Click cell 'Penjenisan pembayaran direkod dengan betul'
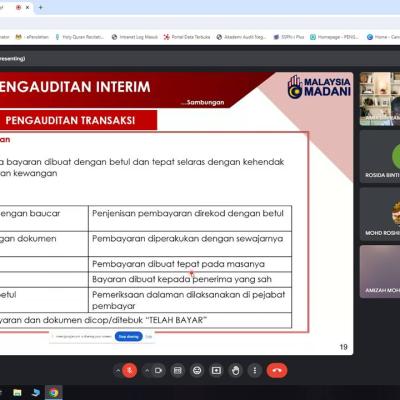Image resolution: width=400 pixels, height=400 pixels. click(x=190, y=218)
